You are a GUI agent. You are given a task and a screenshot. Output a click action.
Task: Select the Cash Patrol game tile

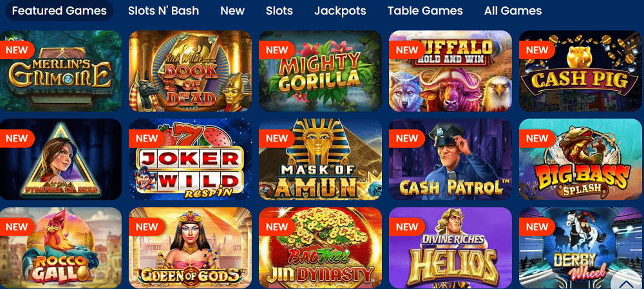click(451, 159)
